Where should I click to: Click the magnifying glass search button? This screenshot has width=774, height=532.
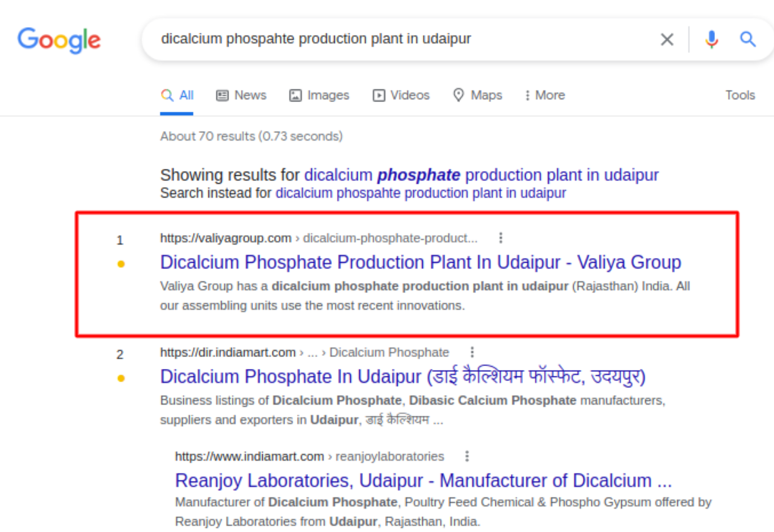point(747,40)
